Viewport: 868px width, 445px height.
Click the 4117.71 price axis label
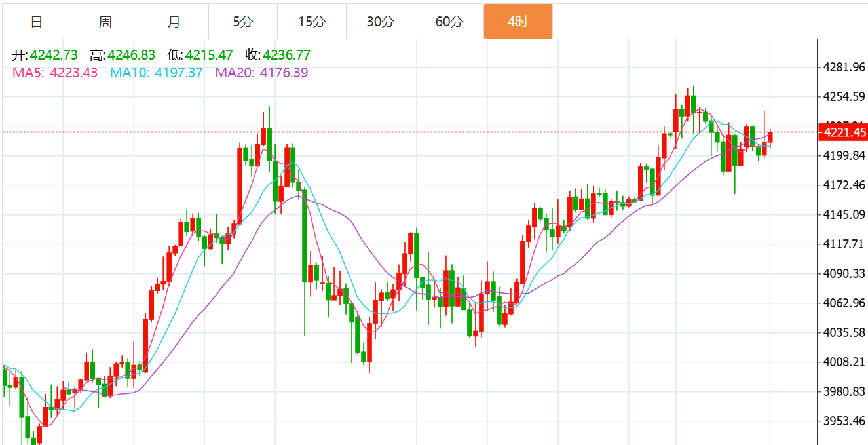click(844, 244)
